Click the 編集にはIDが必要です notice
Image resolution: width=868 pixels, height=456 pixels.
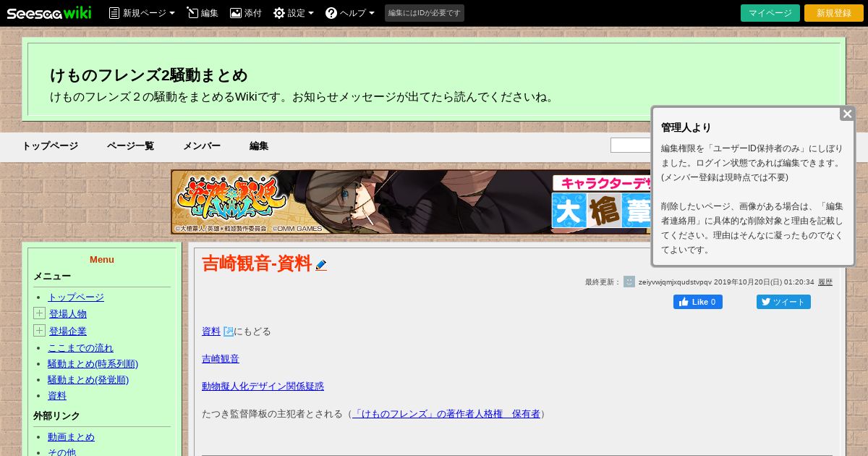(x=425, y=13)
